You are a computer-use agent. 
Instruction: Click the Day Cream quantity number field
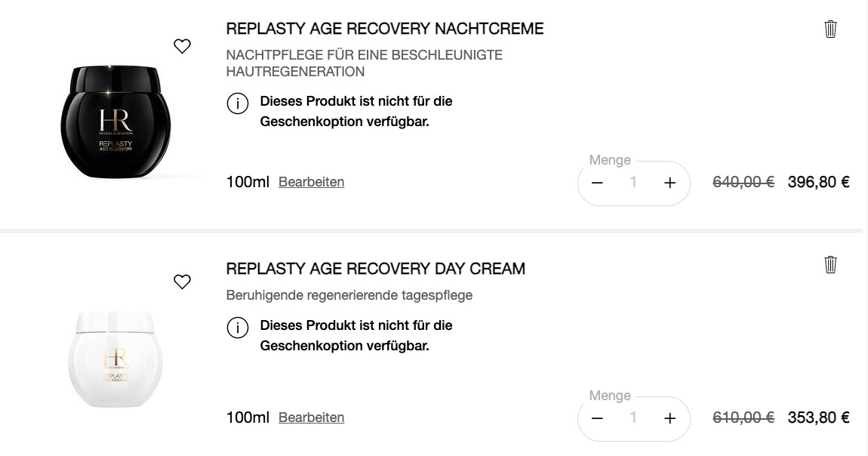(x=633, y=418)
